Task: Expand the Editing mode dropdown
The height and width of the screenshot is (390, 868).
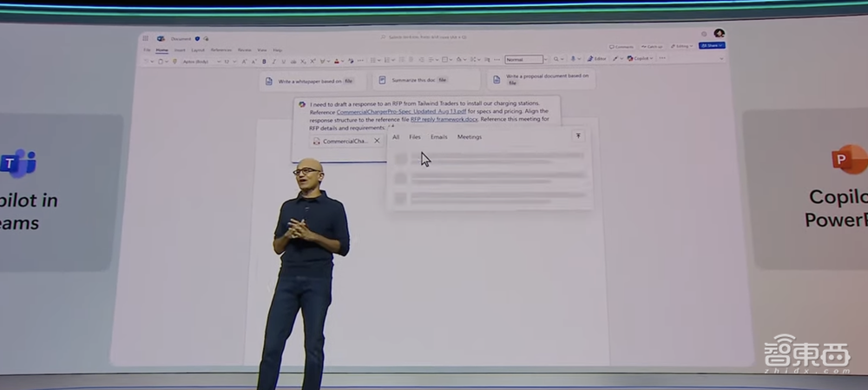Action: click(x=681, y=46)
